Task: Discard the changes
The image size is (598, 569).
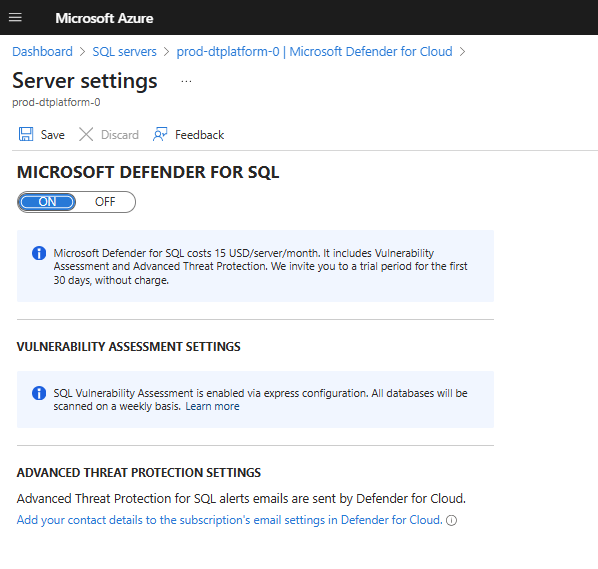Action: tap(109, 135)
